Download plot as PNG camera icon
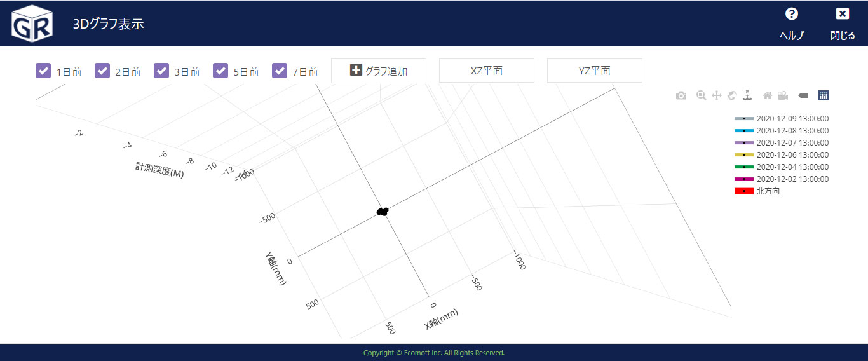The width and height of the screenshot is (868, 361). [681, 95]
